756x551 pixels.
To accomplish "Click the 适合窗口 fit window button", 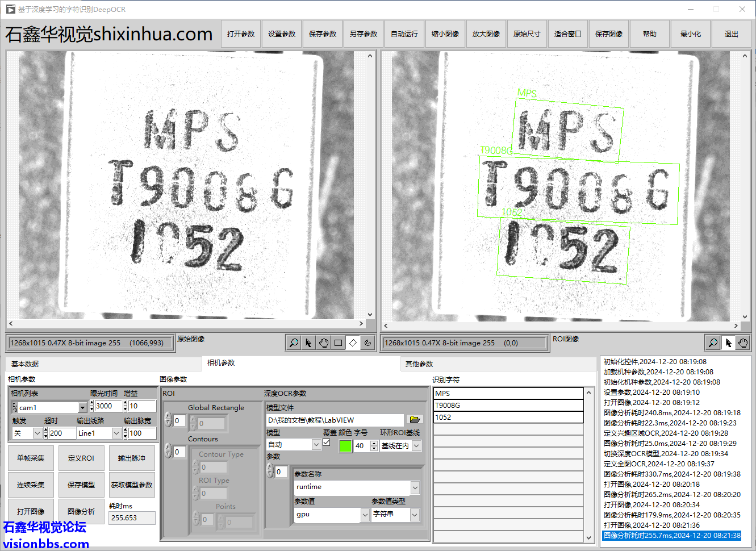I will click(568, 34).
